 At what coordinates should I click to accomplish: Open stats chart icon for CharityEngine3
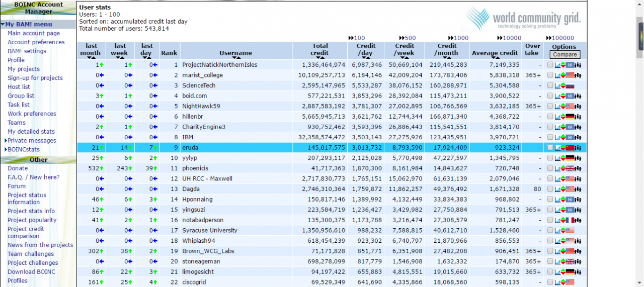pos(557,127)
